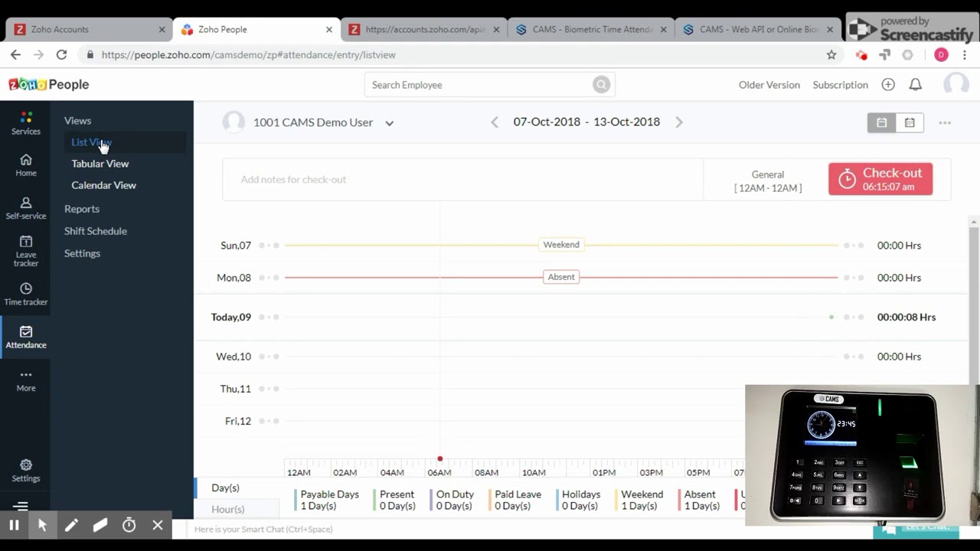Switch to CAMS Biometric Time Attendance tab
The height and width of the screenshot is (551, 980).
coord(592,30)
